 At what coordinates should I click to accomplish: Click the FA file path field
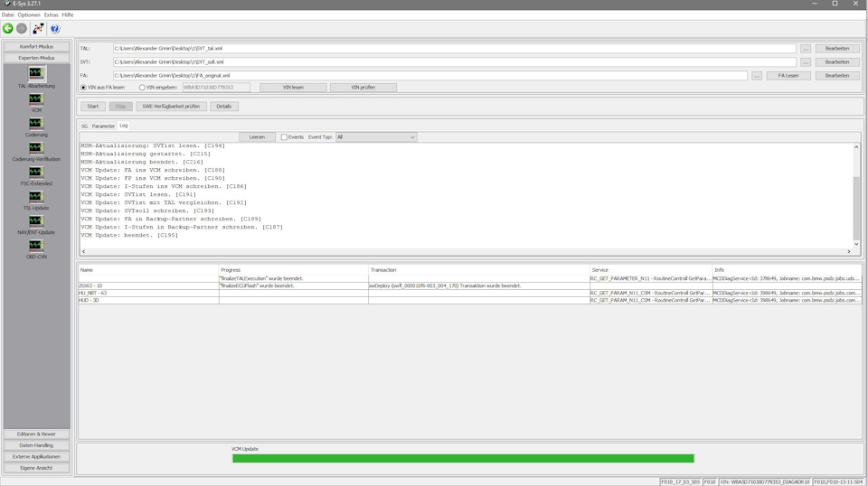(430, 76)
